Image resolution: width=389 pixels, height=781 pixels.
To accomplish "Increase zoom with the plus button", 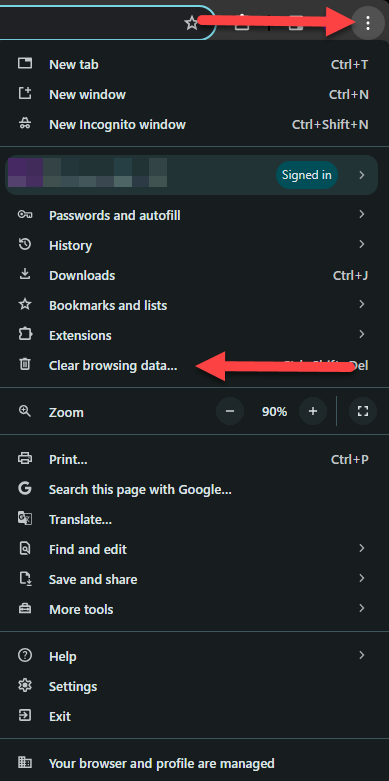I will 313,411.
